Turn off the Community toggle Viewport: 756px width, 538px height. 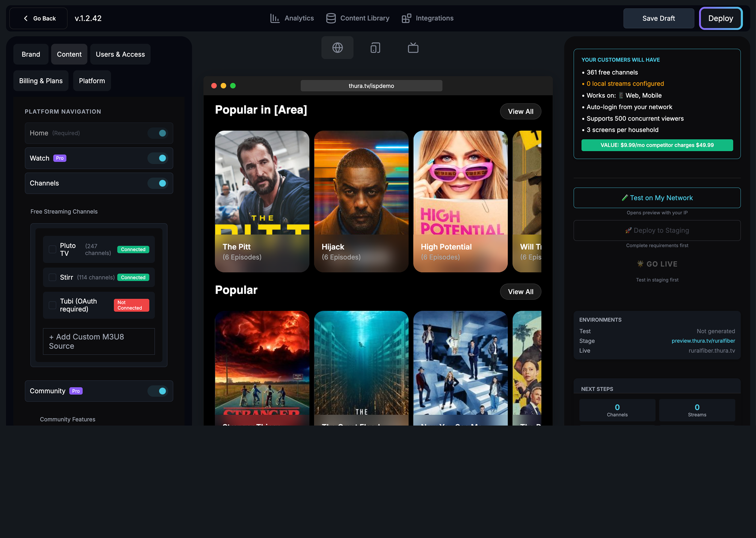tap(158, 391)
